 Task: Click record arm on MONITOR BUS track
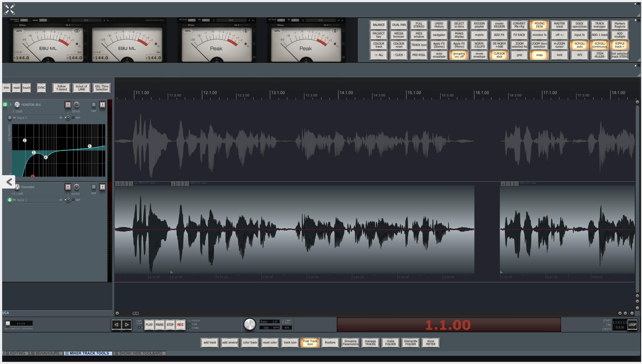point(68,104)
